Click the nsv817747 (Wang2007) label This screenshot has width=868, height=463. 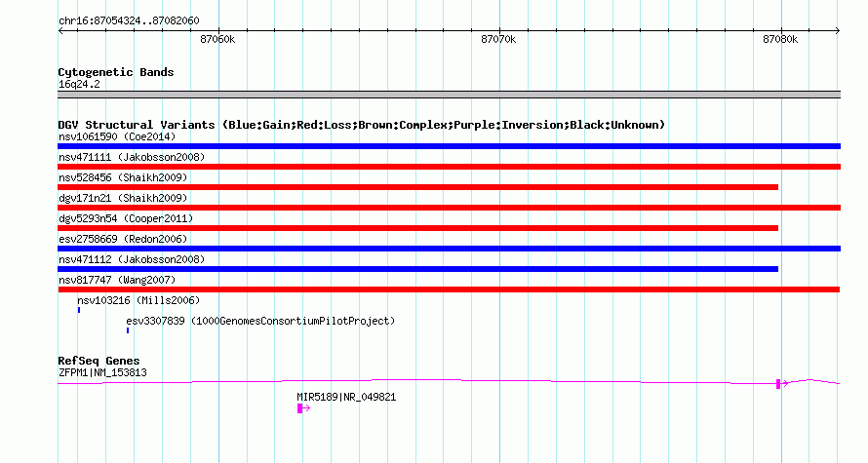(x=117, y=280)
